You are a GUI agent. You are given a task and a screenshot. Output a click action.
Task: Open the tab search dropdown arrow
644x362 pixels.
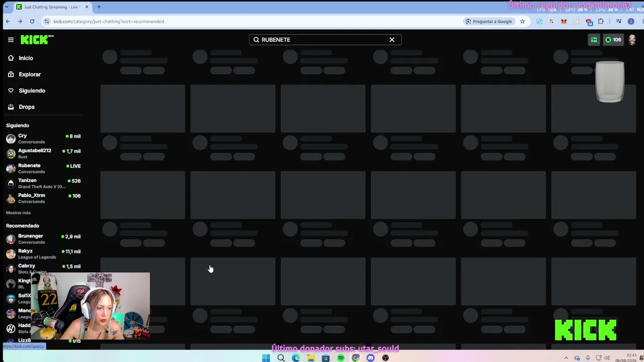click(x=6, y=7)
